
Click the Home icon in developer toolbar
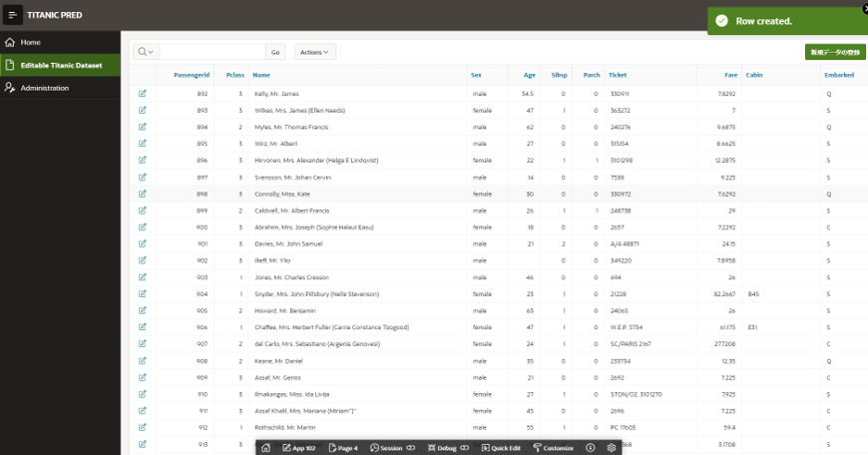click(266, 448)
